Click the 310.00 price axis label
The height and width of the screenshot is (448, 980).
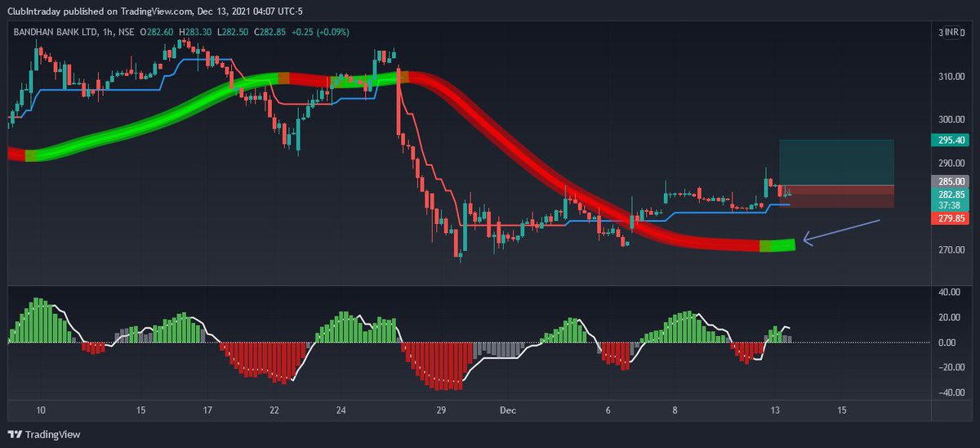952,77
